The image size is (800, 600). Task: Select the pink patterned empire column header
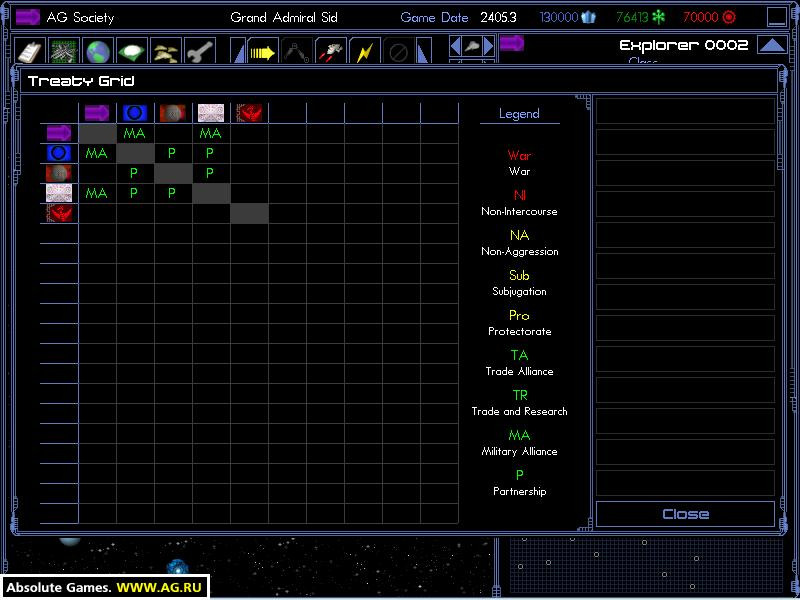pyautogui.click(x=211, y=113)
